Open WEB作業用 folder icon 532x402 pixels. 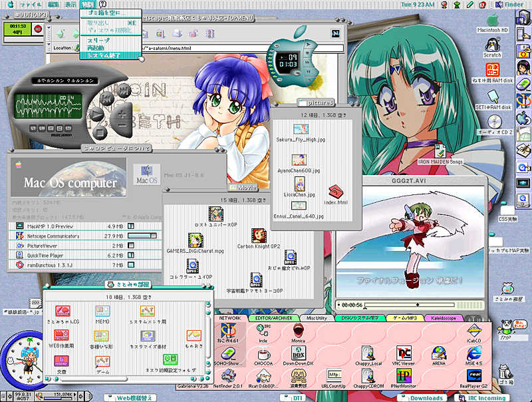click(x=61, y=335)
